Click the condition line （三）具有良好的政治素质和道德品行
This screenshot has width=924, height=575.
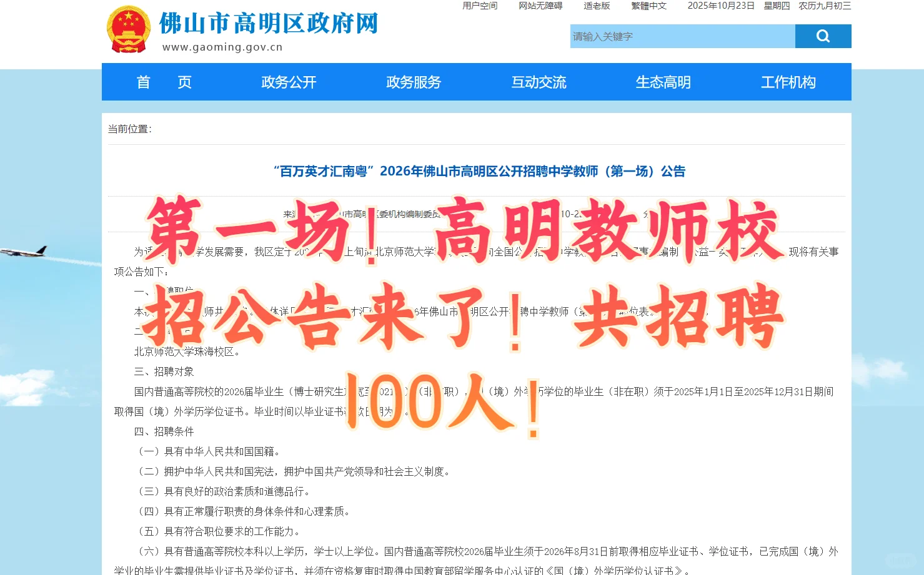pyautogui.click(x=224, y=491)
